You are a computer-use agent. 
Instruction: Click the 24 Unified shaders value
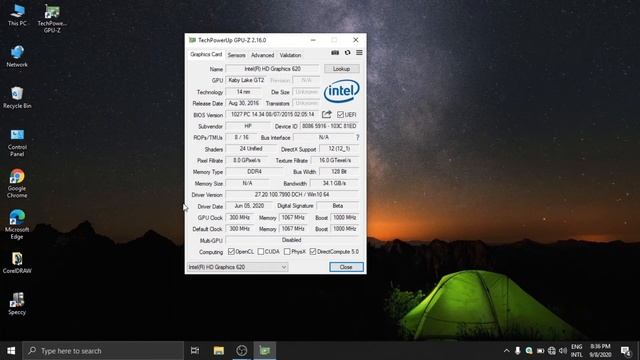(x=251, y=149)
